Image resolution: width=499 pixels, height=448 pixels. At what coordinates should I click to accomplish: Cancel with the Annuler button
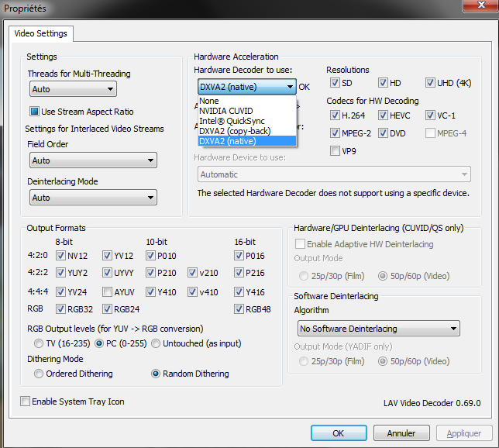coord(401,433)
